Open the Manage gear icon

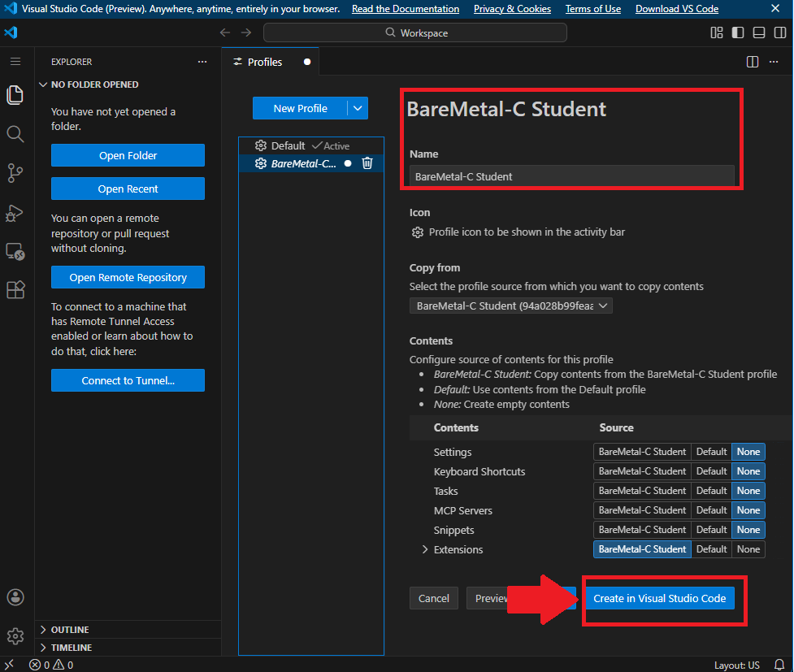(15, 635)
